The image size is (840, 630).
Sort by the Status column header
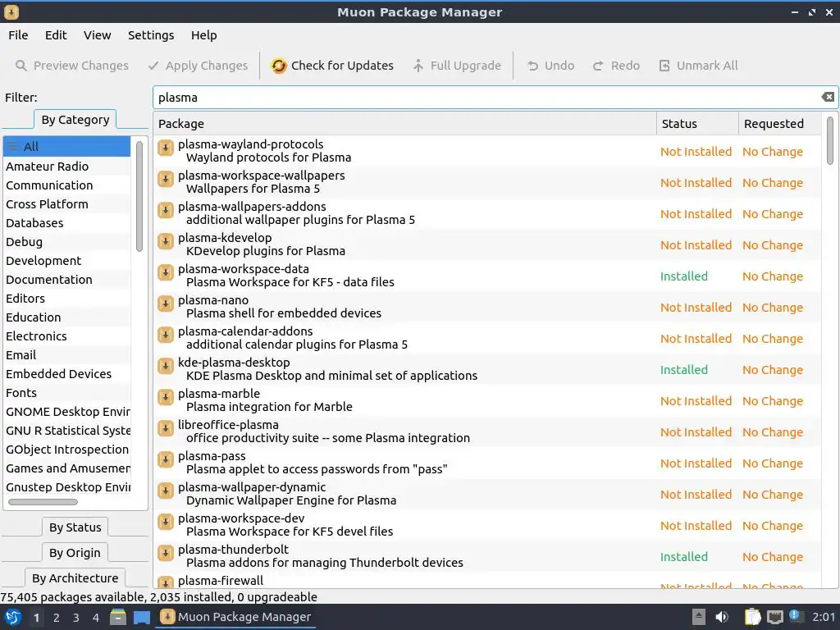tap(697, 124)
